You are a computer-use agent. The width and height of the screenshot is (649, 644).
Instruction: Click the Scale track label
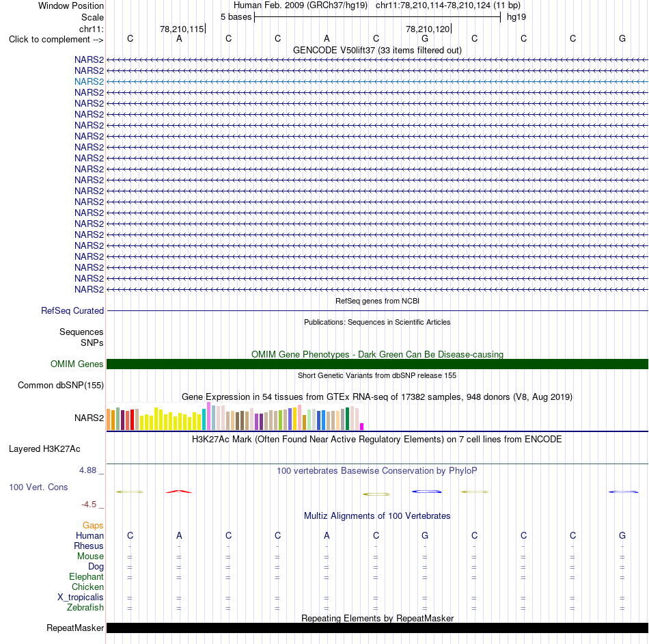point(92,17)
